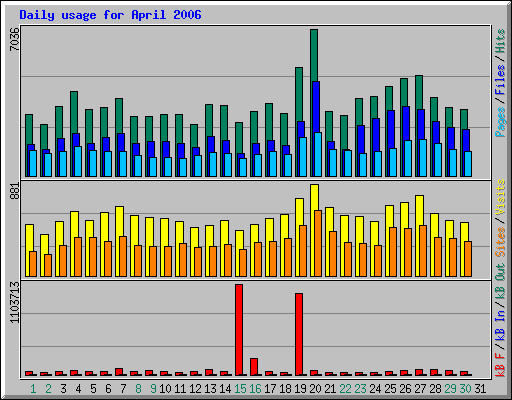Click the y-axis value 7036
Image resolution: width=512 pixels, height=400 pixels.
pos(15,39)
